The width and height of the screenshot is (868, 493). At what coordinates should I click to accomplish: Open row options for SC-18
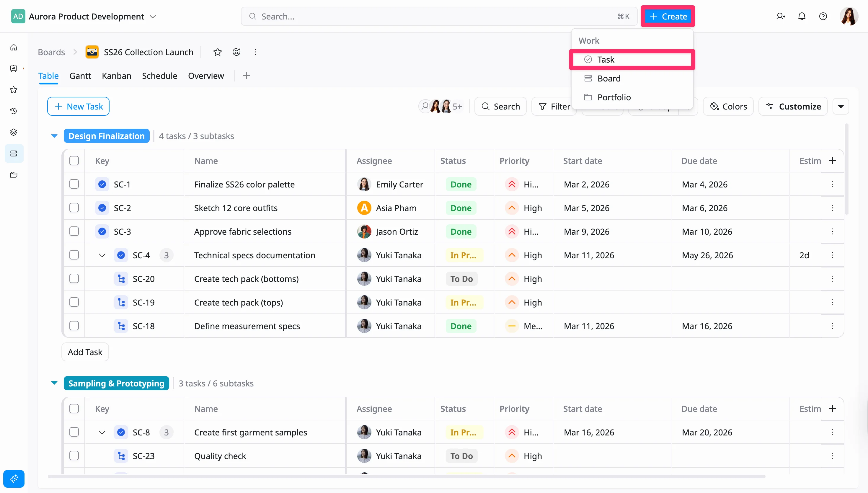pos(833,326)
